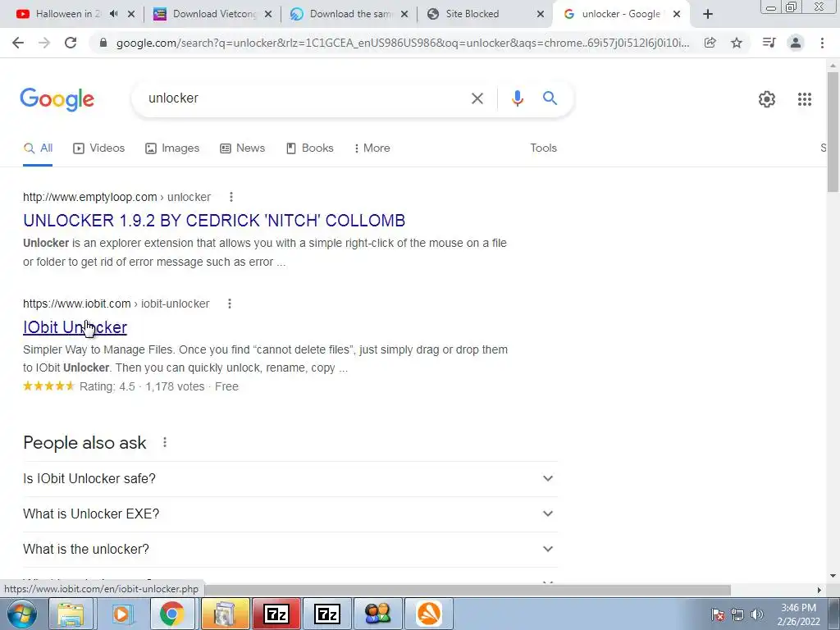The width and height of the screenshot is (840, 630).
Task: Select the News results tab
Action: [x=242, y=148]
